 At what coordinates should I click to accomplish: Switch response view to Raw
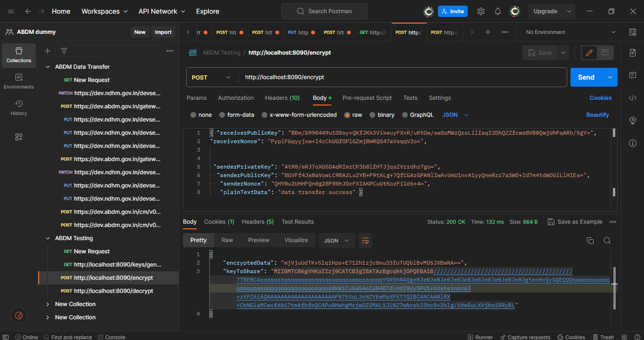[x=227, y=240]
